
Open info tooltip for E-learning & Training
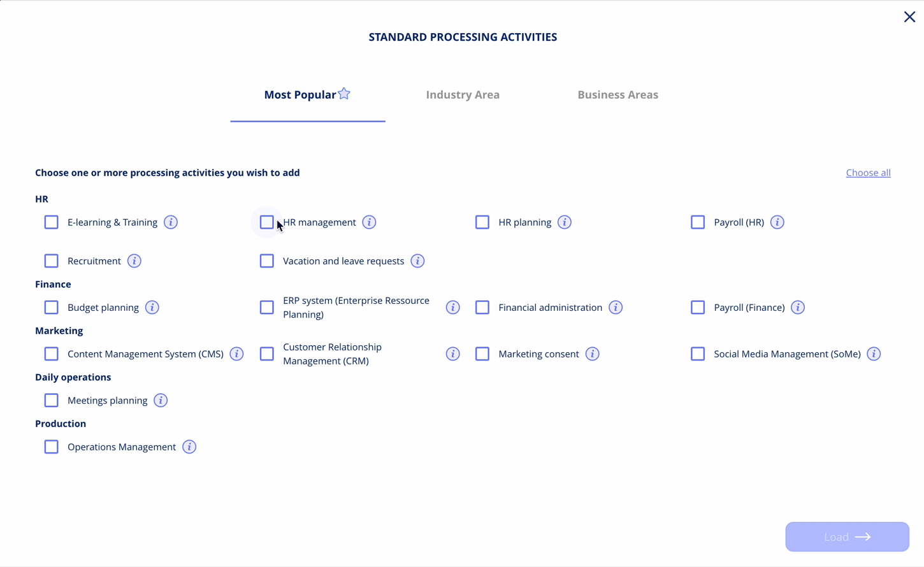(170, 222)
